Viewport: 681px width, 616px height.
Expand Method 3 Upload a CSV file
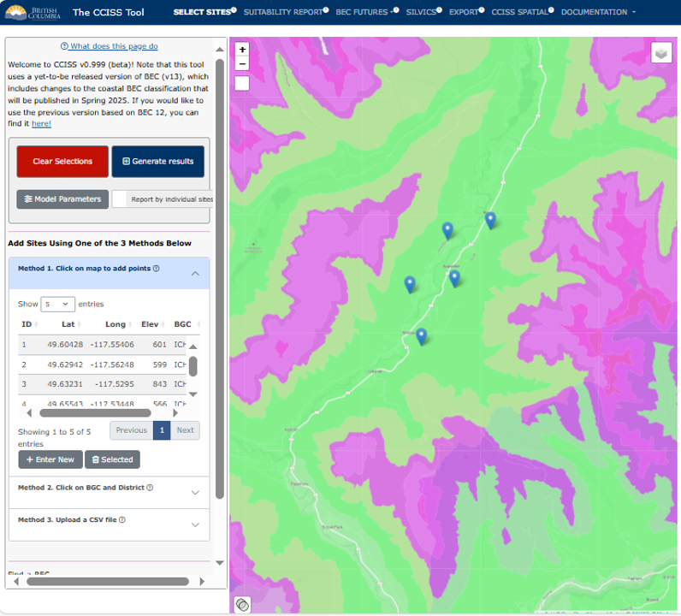pyautogui.click(x=109, y=524)
